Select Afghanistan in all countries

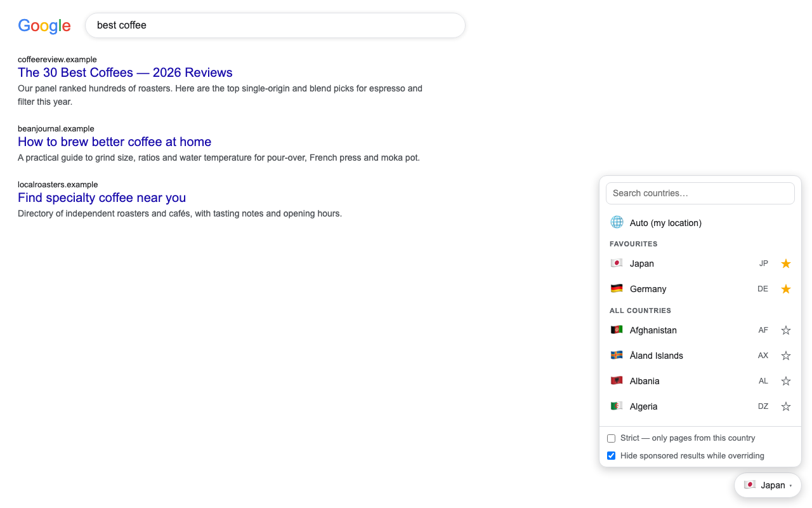(x=700, y=330)
